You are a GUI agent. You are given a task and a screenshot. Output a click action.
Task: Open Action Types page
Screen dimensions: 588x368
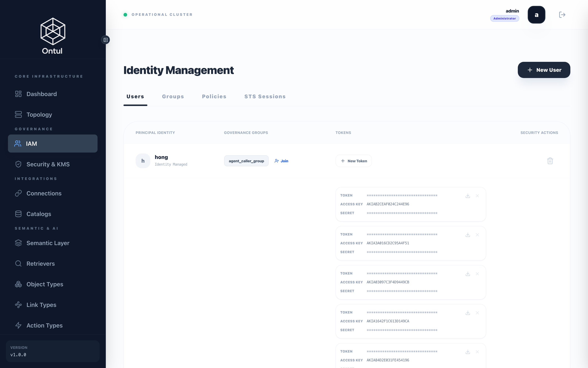point(53,325)
